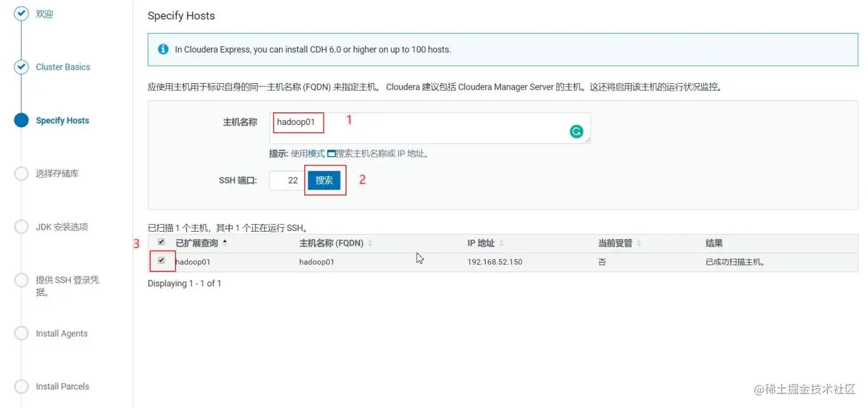868x408 pixels.
Task: Click into the 主机名称 hostname text area
Action: [430, 128]
